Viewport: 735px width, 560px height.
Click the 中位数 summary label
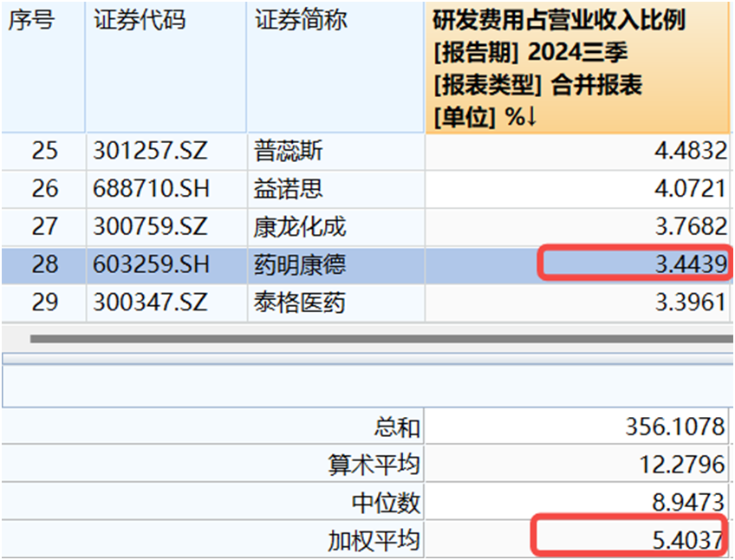pyautogui.click(x=386, y=503)
